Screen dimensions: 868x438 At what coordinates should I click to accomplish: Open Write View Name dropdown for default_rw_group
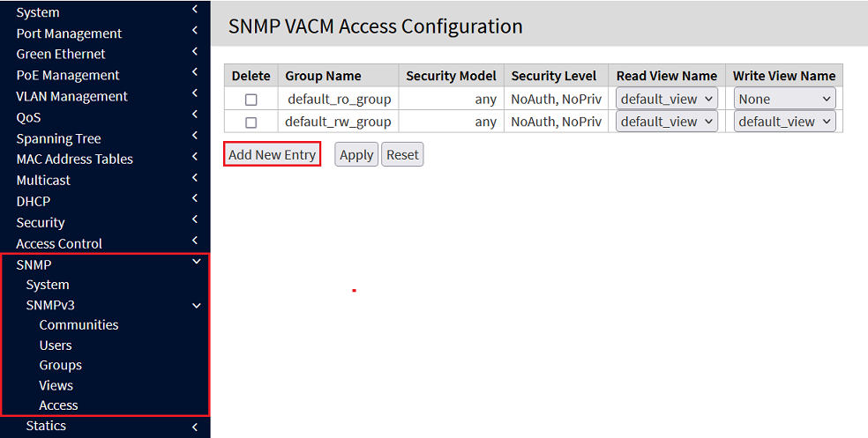pos(784,122)
